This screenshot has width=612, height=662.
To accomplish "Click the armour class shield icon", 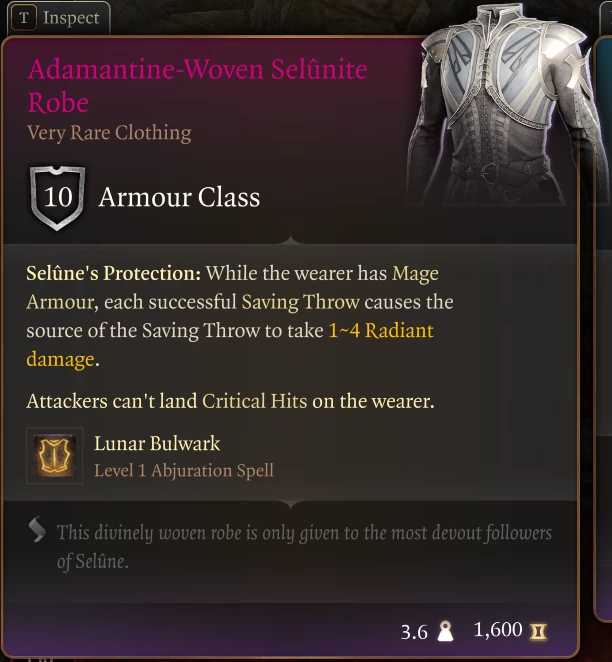I will pyautogui.click(x=57, y=198).
